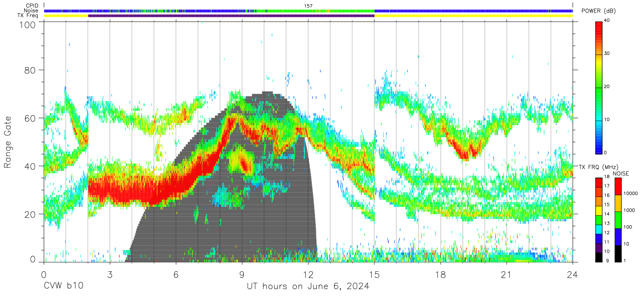The width and height of the screenshot is (644, 297).
Task: Click the TX FRQ color scale bar
Action: click(x=599, y=219)
